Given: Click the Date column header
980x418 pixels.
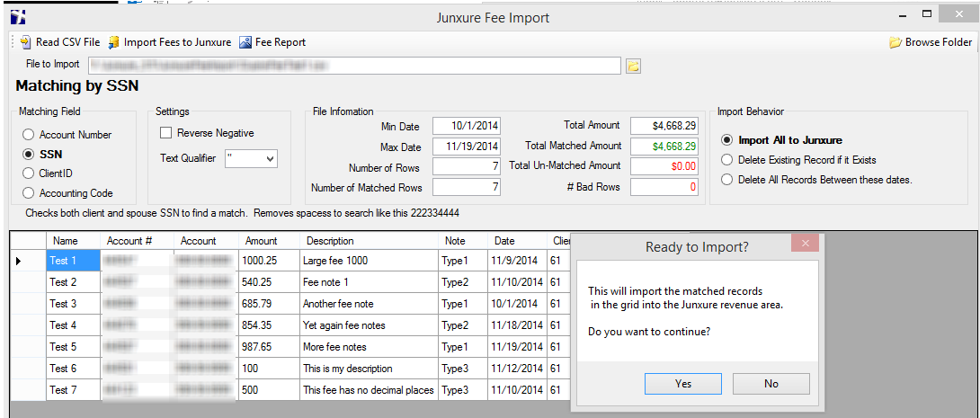Looking at the screenshot, I should tap(518, 241).
